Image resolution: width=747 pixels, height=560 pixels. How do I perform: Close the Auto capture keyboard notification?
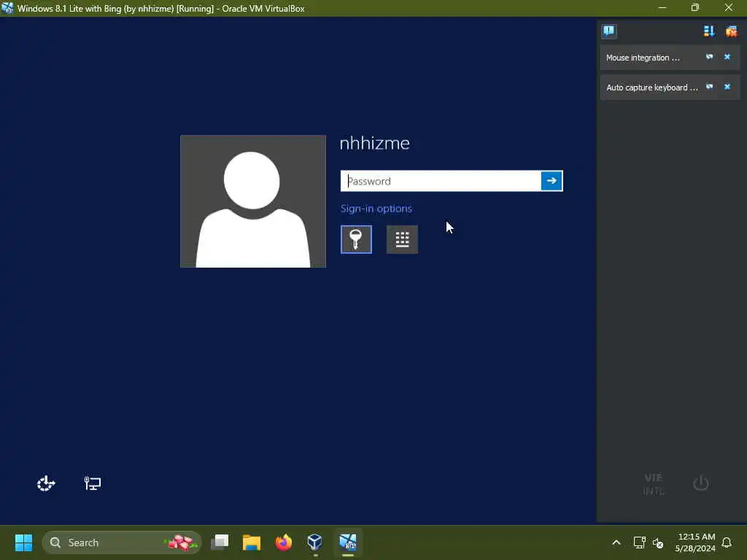coord(727,87)
